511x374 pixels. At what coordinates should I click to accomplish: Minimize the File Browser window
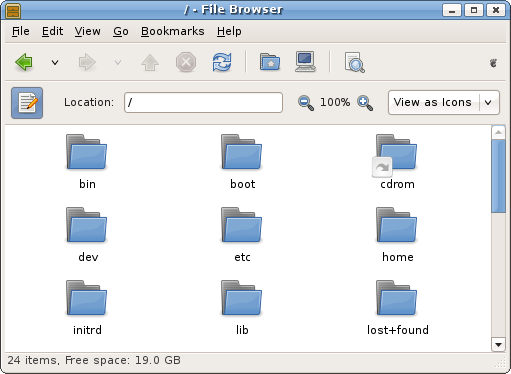(x=452, y=10)
